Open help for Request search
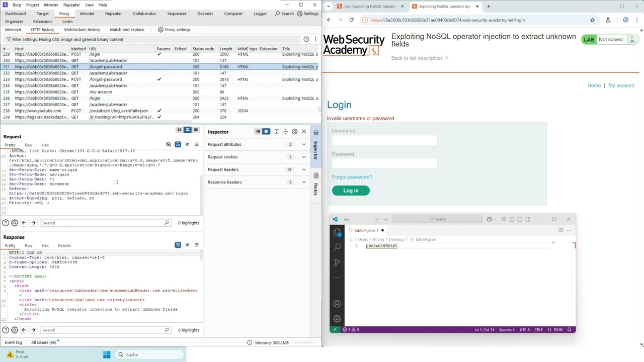This screenshot has width=644, height=362. (x=5, y=223)
